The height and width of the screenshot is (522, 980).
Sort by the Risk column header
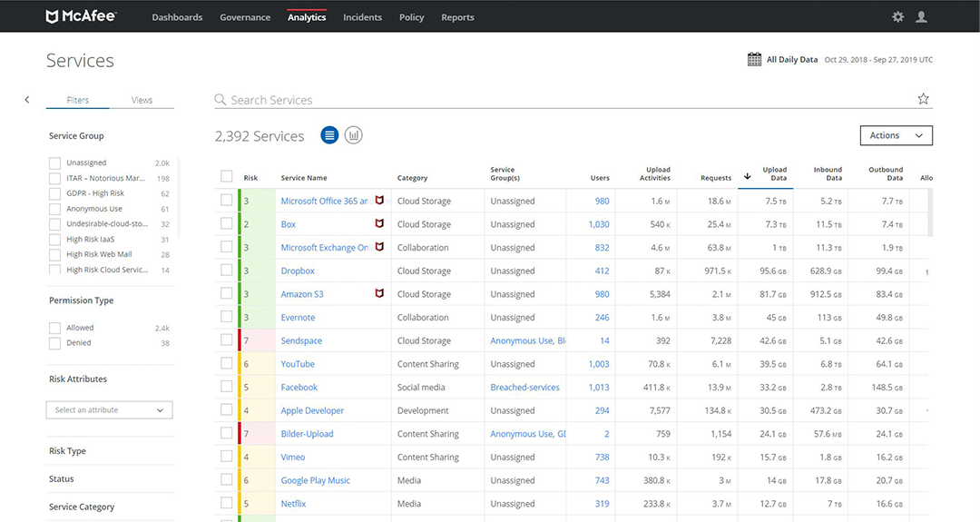(x=250, y=178)
